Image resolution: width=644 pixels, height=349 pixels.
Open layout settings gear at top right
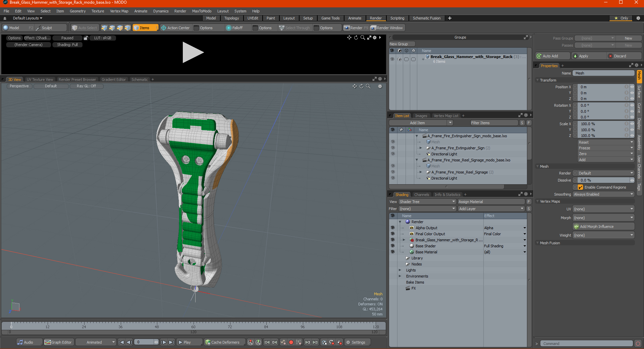click(638, 18)
